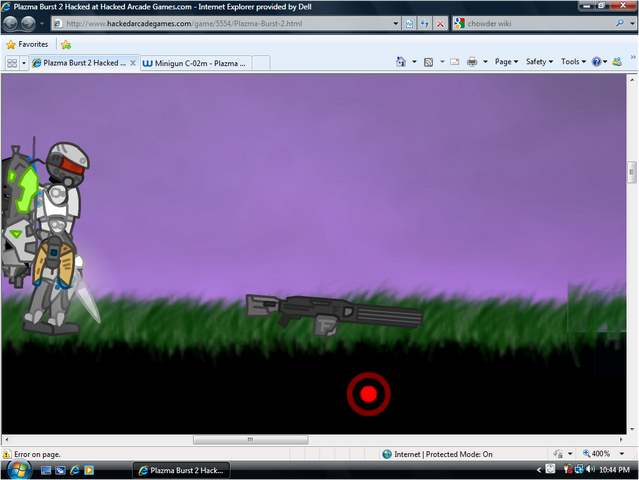639x480 pixels.
Task: Click the minigun weapon lying in the grass
Action: coord(334,314)
